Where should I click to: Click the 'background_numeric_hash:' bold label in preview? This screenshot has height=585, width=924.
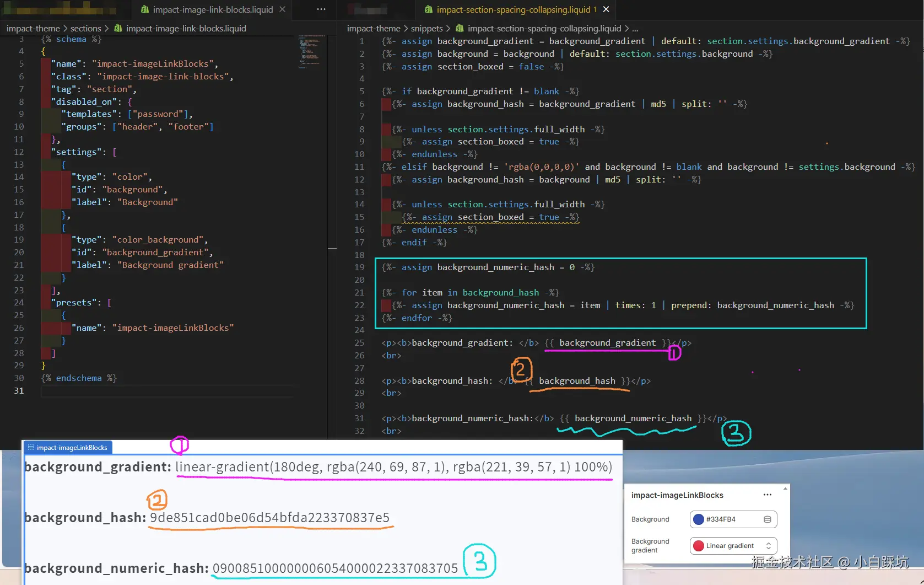pyautogui.click(x=117, y=568)
